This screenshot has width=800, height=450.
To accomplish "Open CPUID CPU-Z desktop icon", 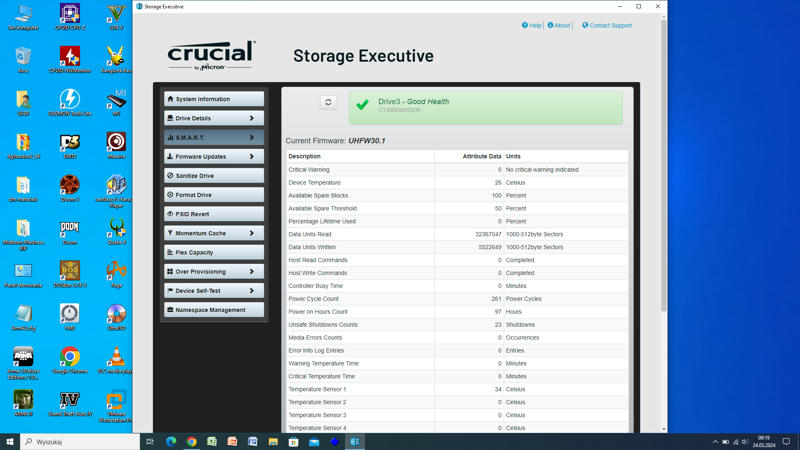I will click(x=70, y=17).
